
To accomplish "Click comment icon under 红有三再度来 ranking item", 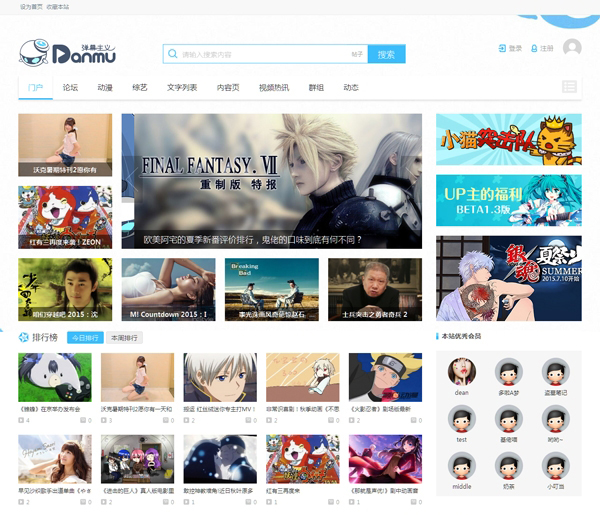I will pyautogui.click(x=331, y=502).
